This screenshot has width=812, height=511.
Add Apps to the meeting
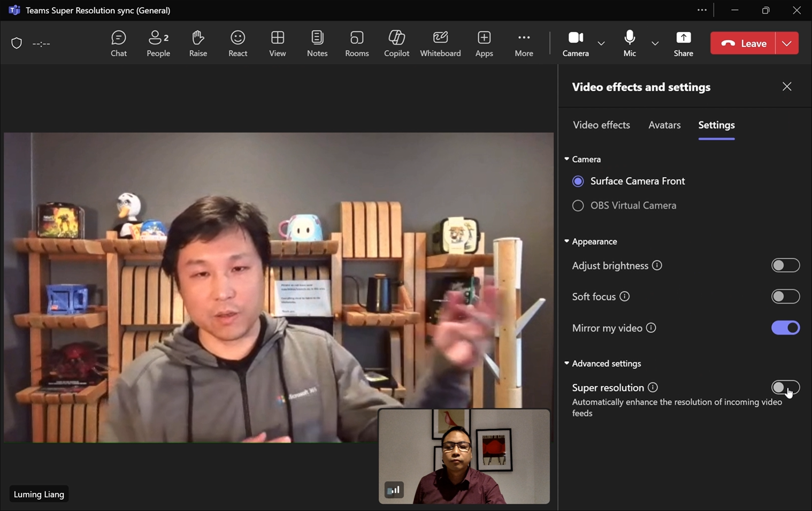pos(484,43)
